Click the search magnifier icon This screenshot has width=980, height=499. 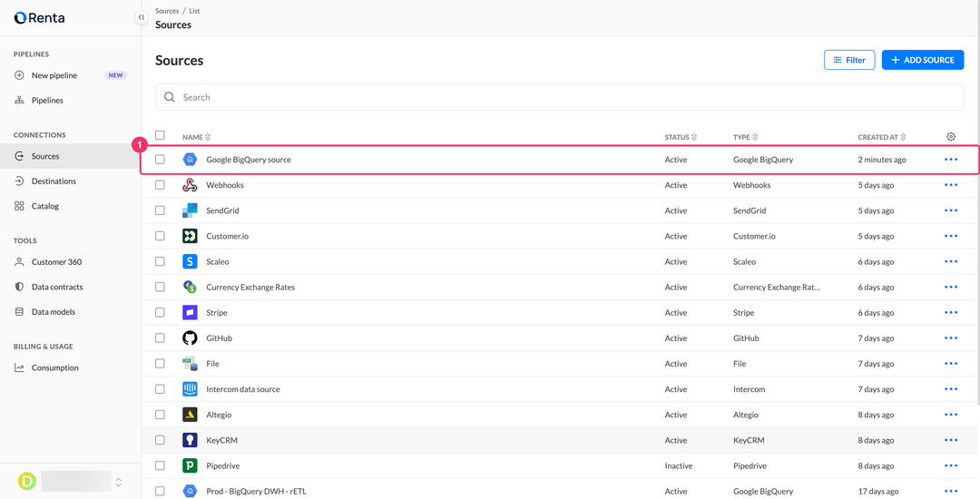click(x=170, y=97)
